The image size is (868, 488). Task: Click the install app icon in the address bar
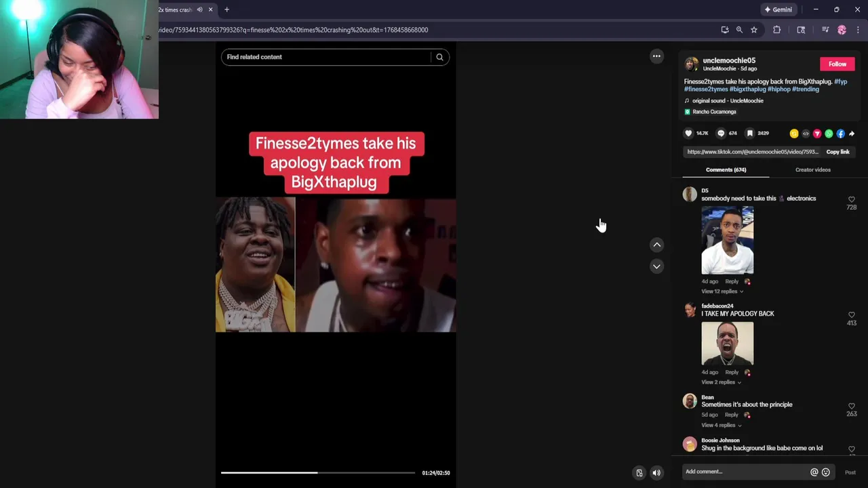(725, 30)
